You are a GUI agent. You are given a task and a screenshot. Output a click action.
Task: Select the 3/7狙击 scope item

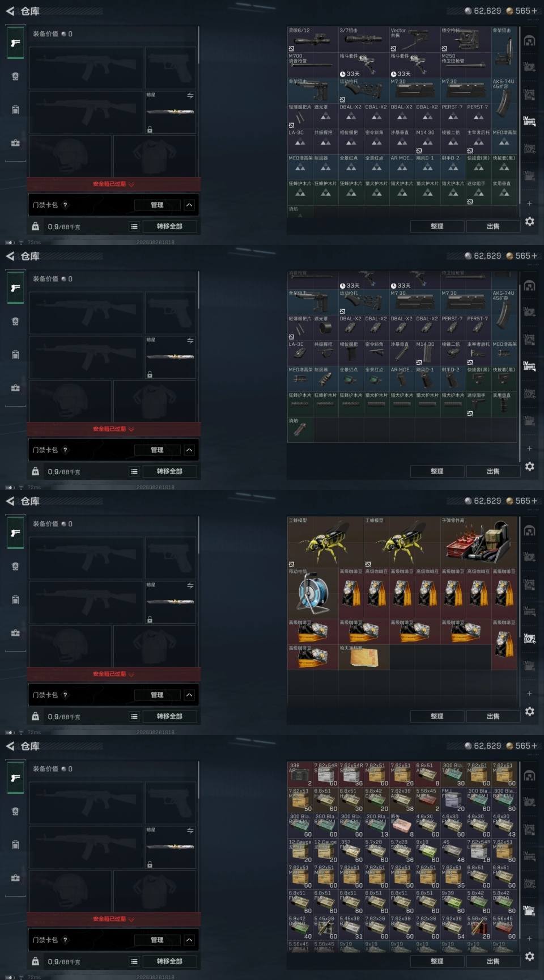pos(364,39)
